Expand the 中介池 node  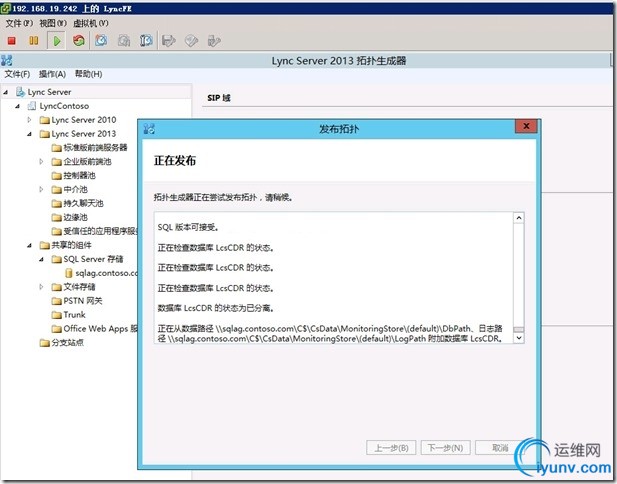[x=41, y=190]
